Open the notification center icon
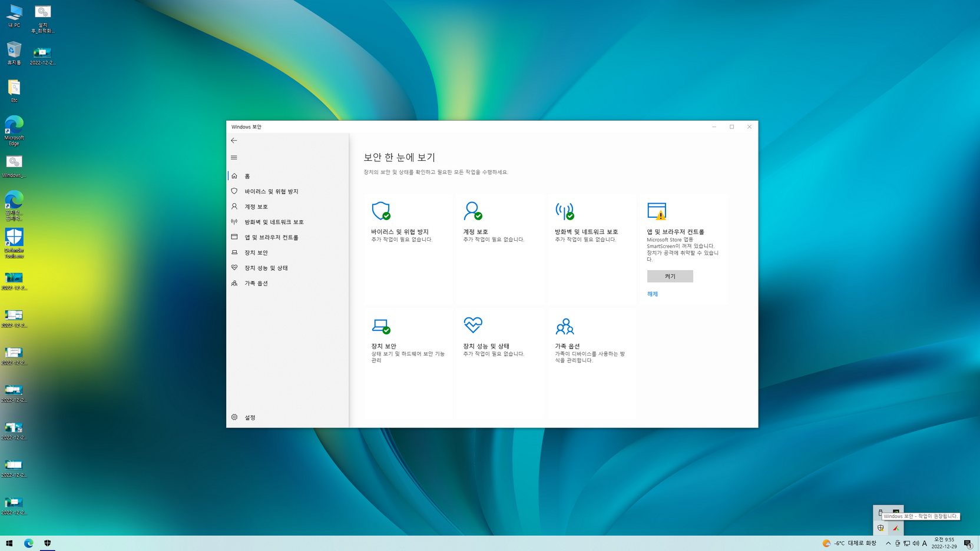The height and width of the screenshot is (551, 980). pyautogui.click(x=968, y=543)
